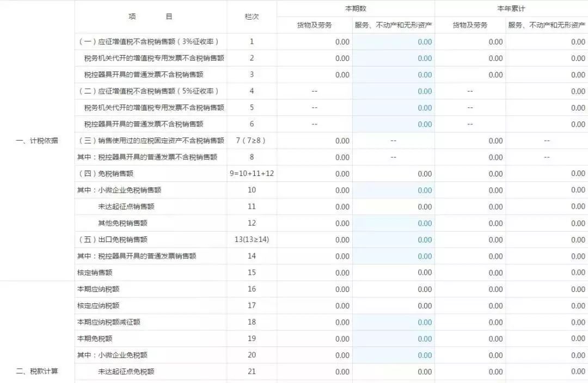This screenshot has width=588, height=383.
Task: Select the 项目 header cell
Action: (x=151, y=16)
